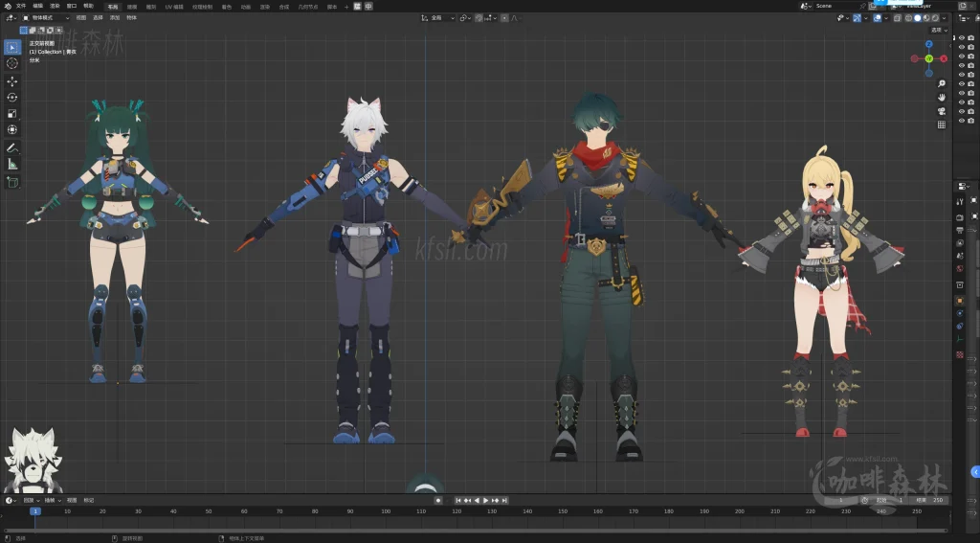The image size is (980, 543).
Task: Select the Measure tool
Action: 11,164
